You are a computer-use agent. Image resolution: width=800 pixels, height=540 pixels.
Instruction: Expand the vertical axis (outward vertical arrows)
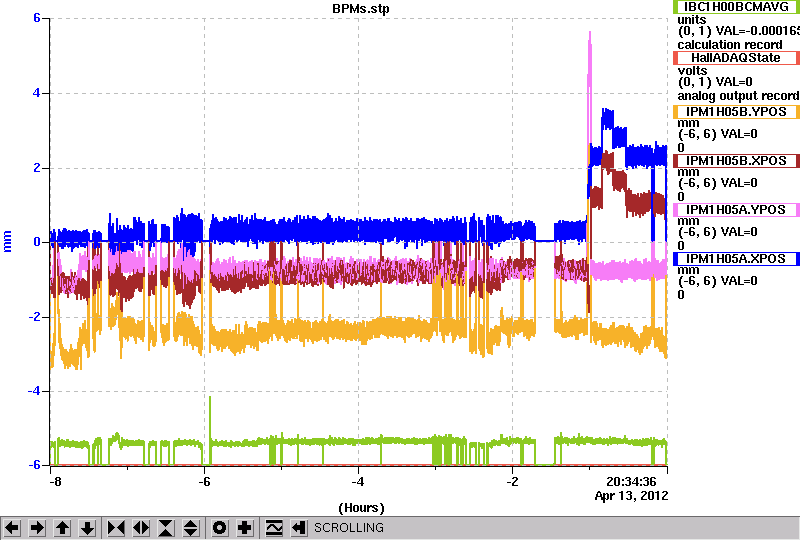point(191,528)
